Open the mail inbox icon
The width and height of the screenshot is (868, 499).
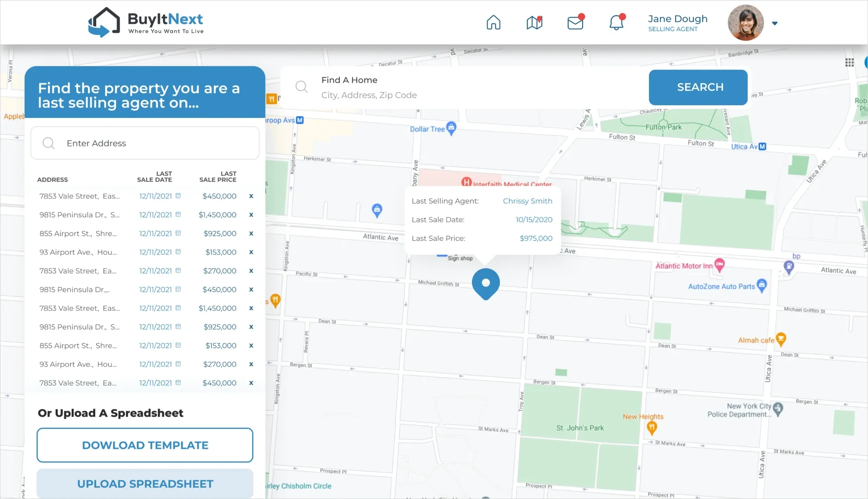(x=575, y=23)
